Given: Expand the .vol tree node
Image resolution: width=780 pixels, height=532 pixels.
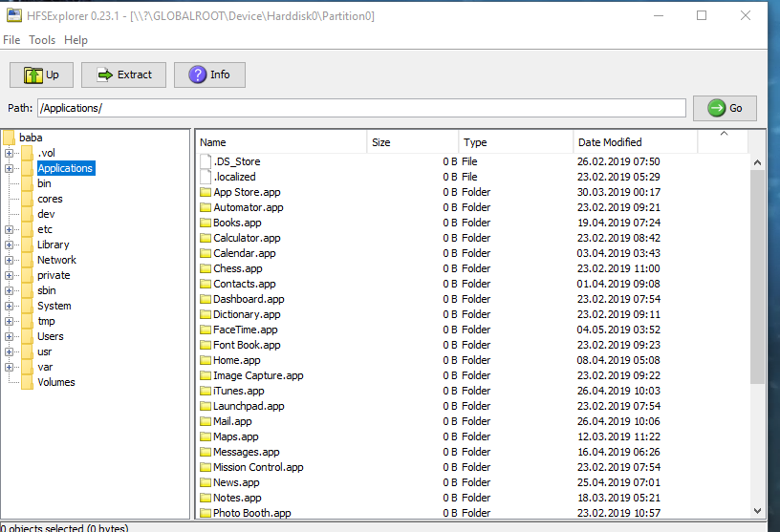Looking at the screenshot, I should [9, 153].
